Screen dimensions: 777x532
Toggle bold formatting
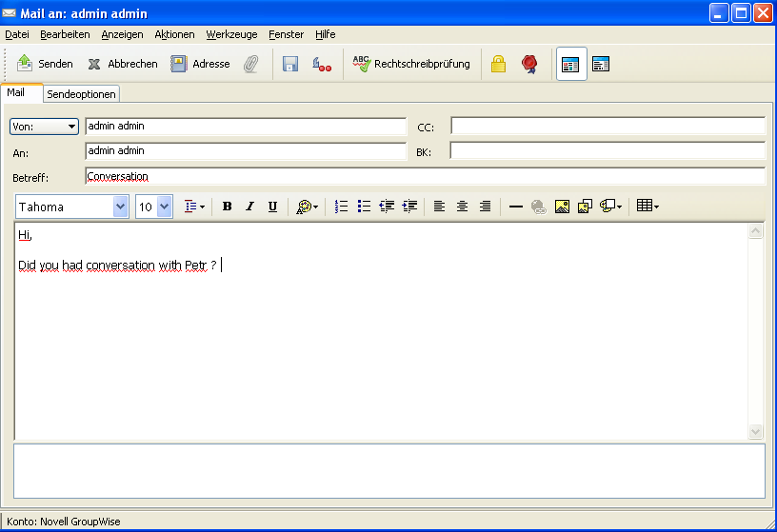[227, 207]
